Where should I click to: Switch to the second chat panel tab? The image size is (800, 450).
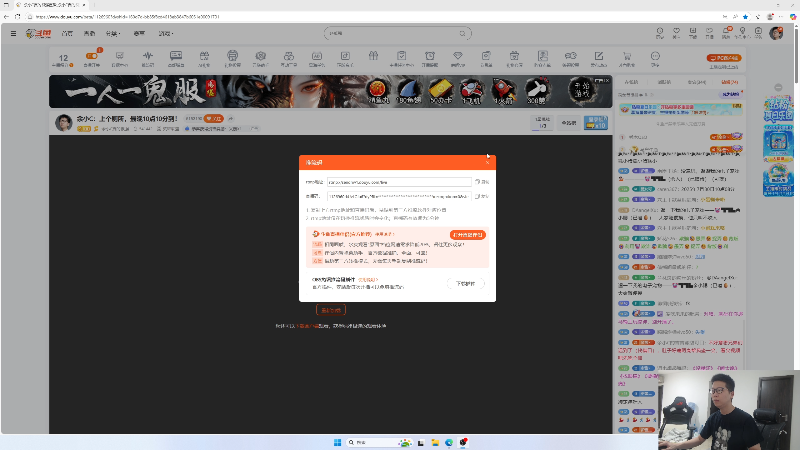(664, 82)
